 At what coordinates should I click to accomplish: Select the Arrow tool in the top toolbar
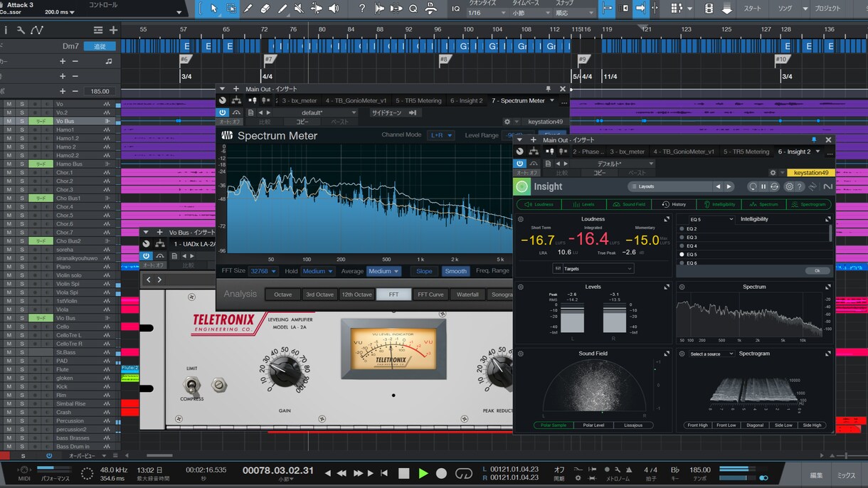click(215, 9)
